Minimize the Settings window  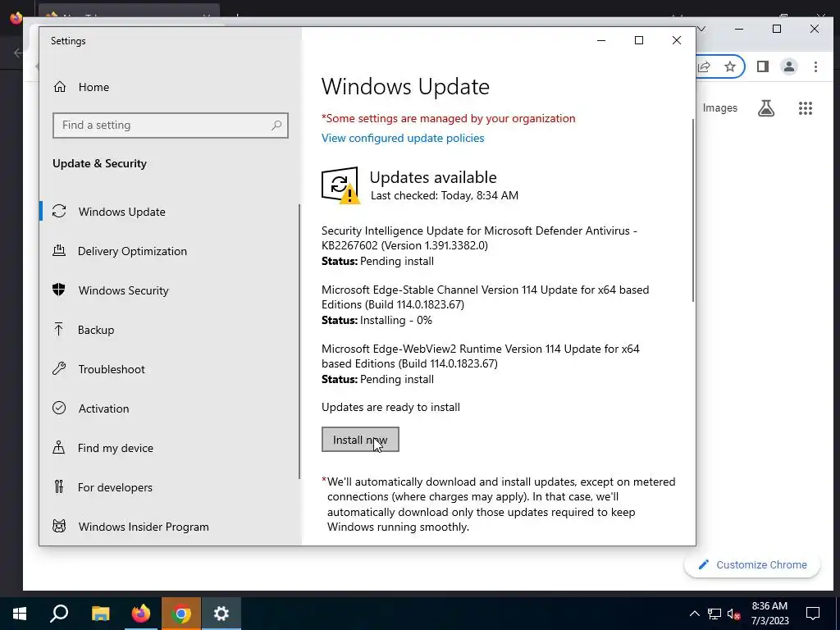coord(601,41)
